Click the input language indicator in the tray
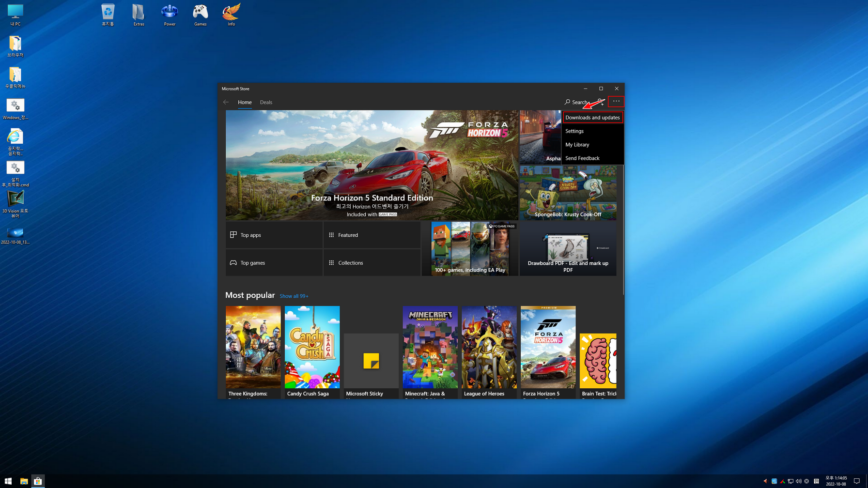The height and width of the screenshot is (488, 868). 816,481
